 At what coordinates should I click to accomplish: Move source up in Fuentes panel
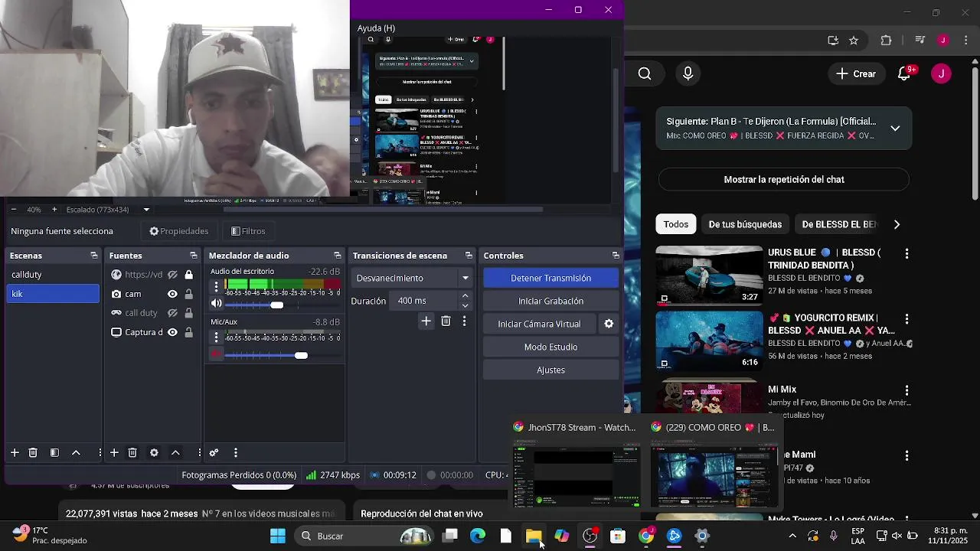(175, 453)
